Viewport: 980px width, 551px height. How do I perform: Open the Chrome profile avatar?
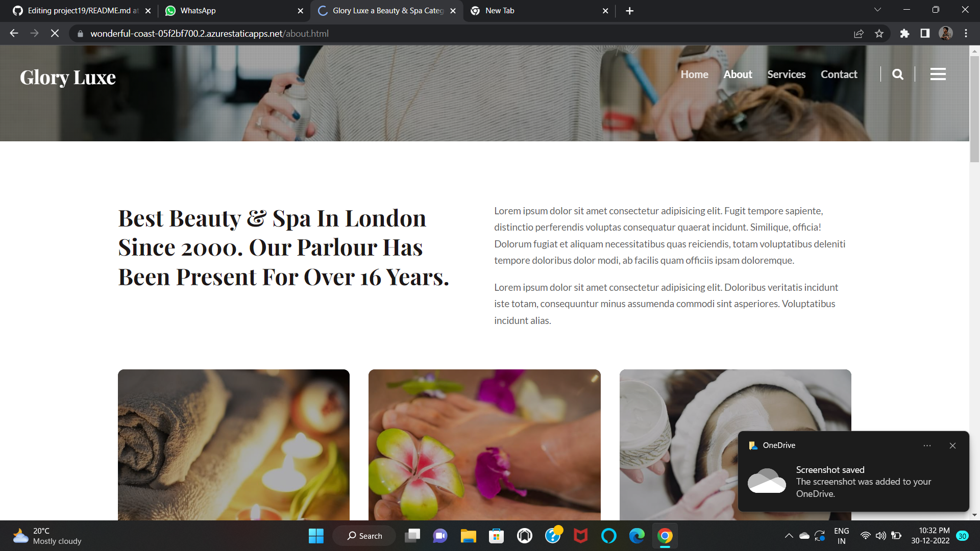click(x=945, y=34)
